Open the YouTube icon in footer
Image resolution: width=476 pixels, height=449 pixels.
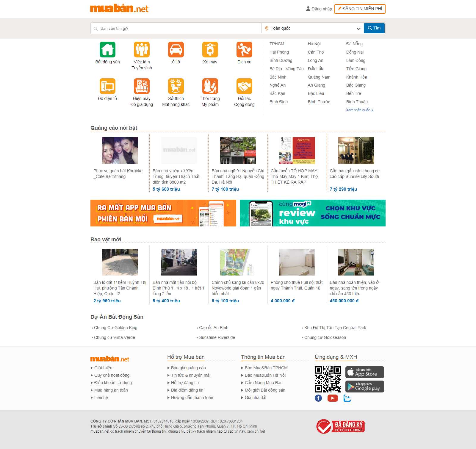(x=333, y=398)
